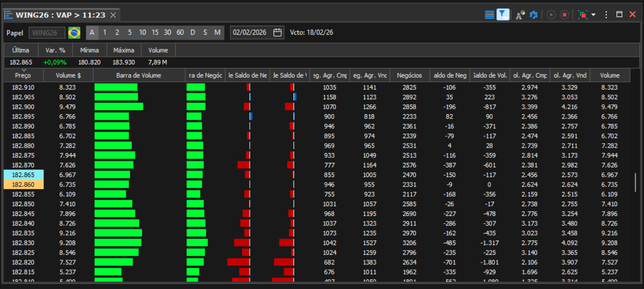
Task: Open the three-dot more options menu
Action: pos(606,15)
